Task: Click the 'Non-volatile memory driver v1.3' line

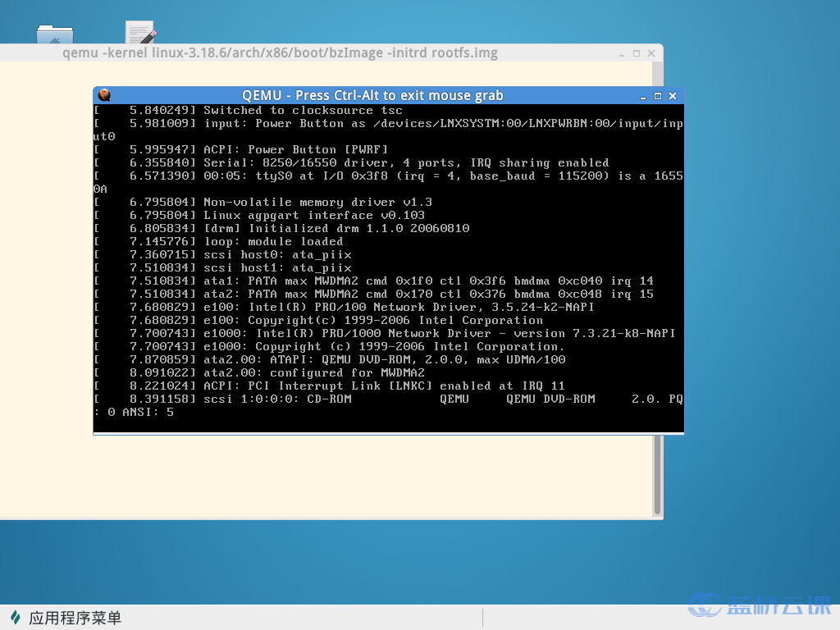Action: 263,202
